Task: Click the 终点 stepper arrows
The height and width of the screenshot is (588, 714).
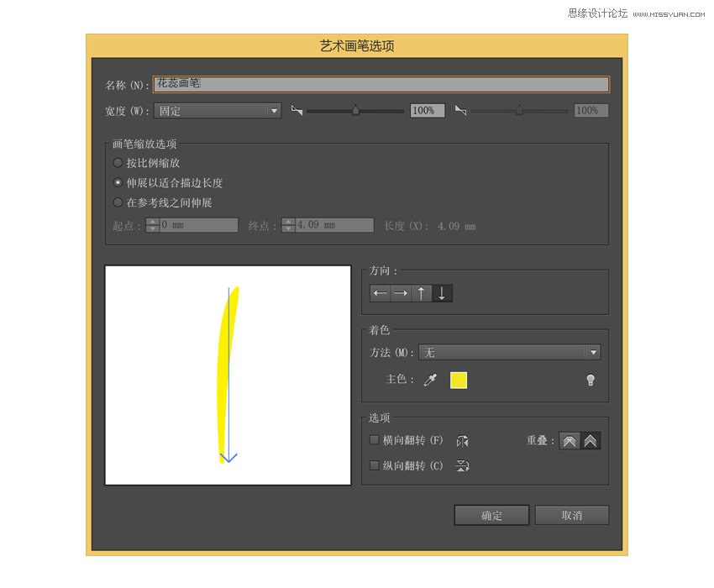Action: point(288,225)
